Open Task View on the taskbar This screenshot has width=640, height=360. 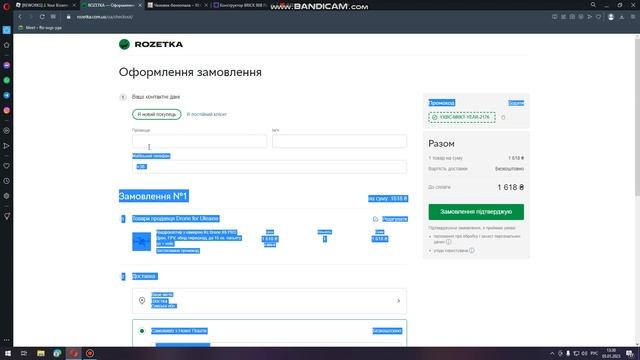(24, 353)
